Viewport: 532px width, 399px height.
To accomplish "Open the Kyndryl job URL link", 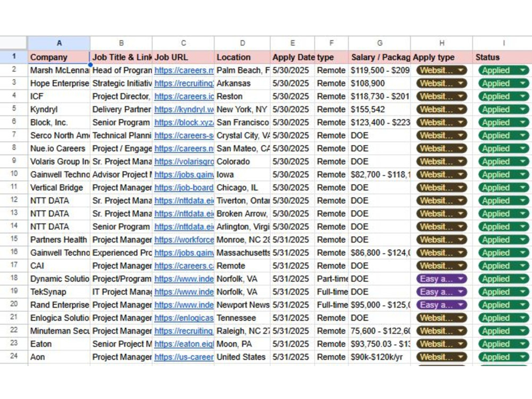I will point(184,110).
